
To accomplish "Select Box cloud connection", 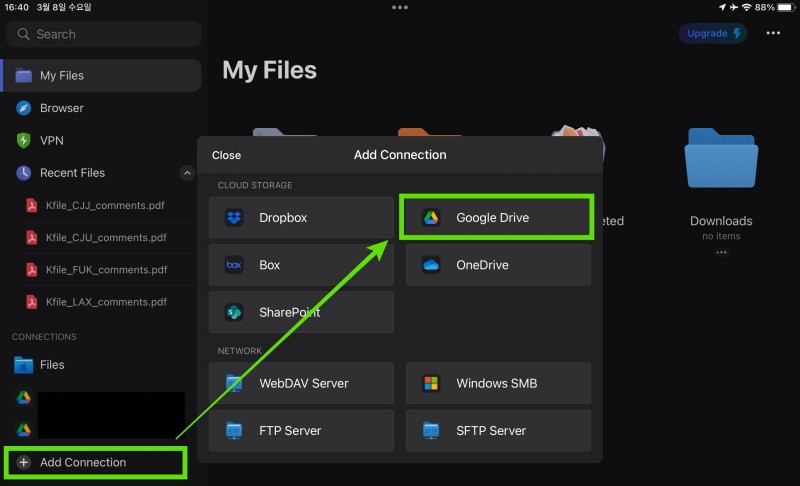I will pyautogui.click(x=301, y=265).
